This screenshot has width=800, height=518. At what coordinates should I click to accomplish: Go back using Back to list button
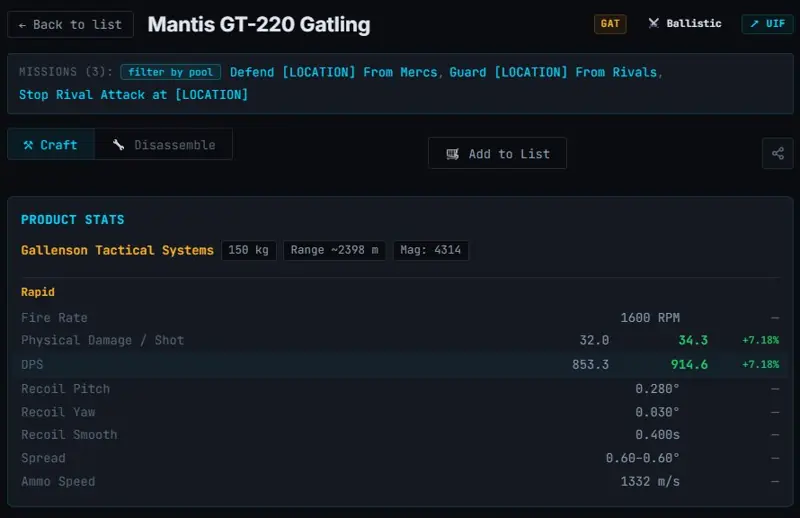(70, 24)
